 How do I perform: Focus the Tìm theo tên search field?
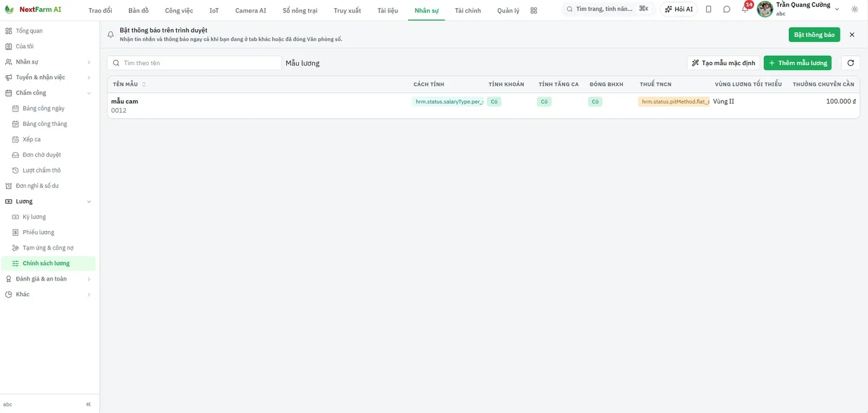pos(194,63)
